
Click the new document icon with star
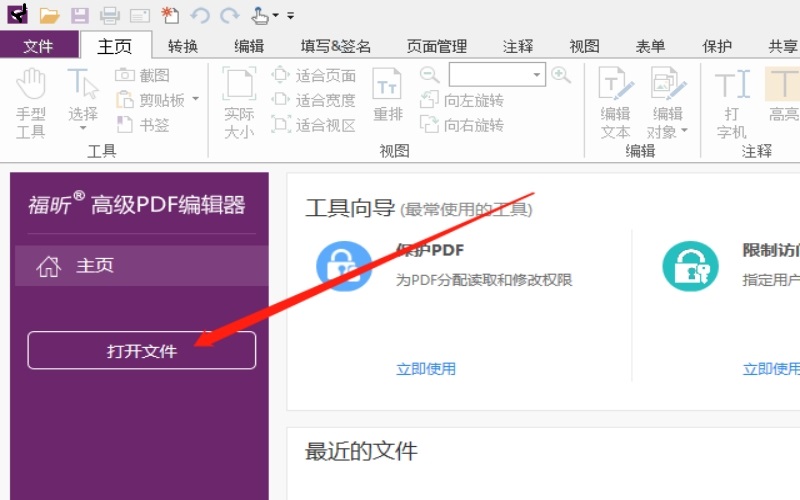(170, 15)
